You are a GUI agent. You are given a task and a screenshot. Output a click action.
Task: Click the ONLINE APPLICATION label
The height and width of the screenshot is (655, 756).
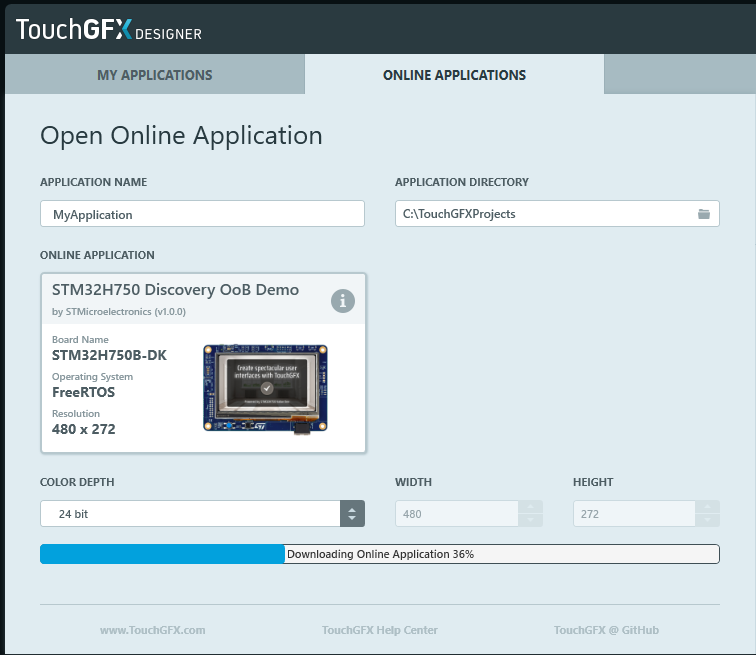coord(97,255)
